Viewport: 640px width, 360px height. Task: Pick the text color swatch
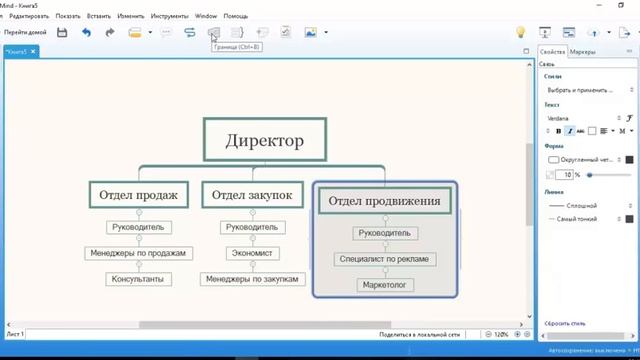tap(592, 131)
